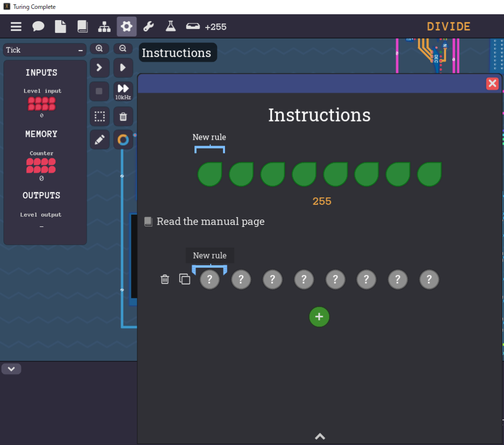Open the manual book icon in toolbar
This screenshot has height=445, width=504.
pos(82,27)
